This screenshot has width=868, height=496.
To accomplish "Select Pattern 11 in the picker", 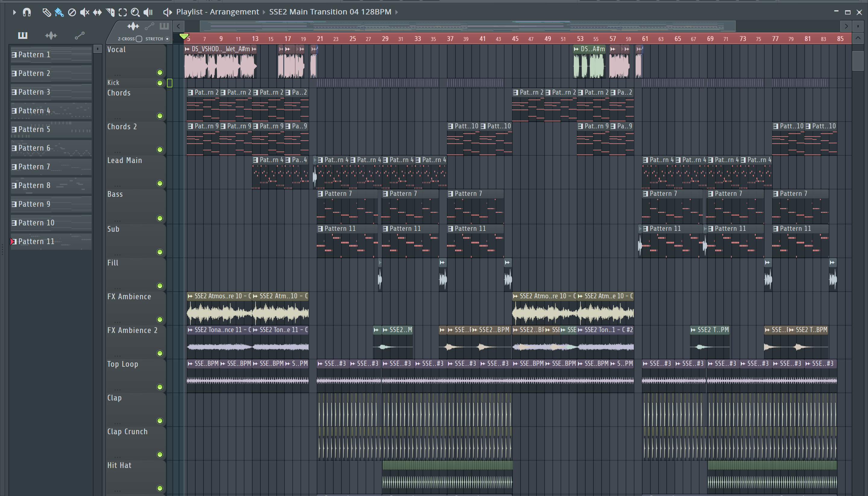I will pyautogui.click(x=51, y=242).
